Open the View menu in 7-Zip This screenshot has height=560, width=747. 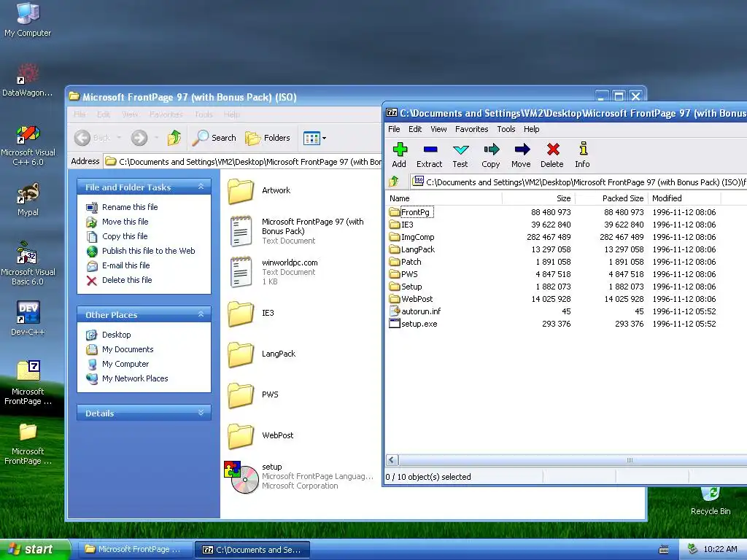(438, 129)
